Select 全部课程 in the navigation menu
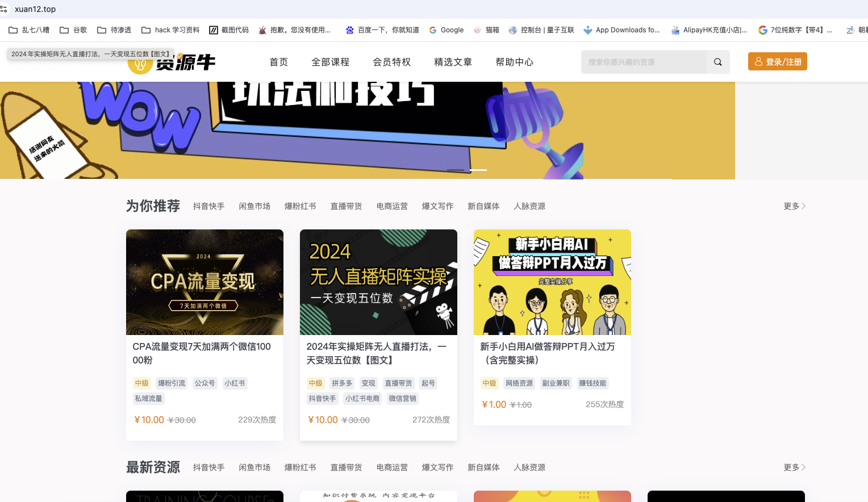 331,62
